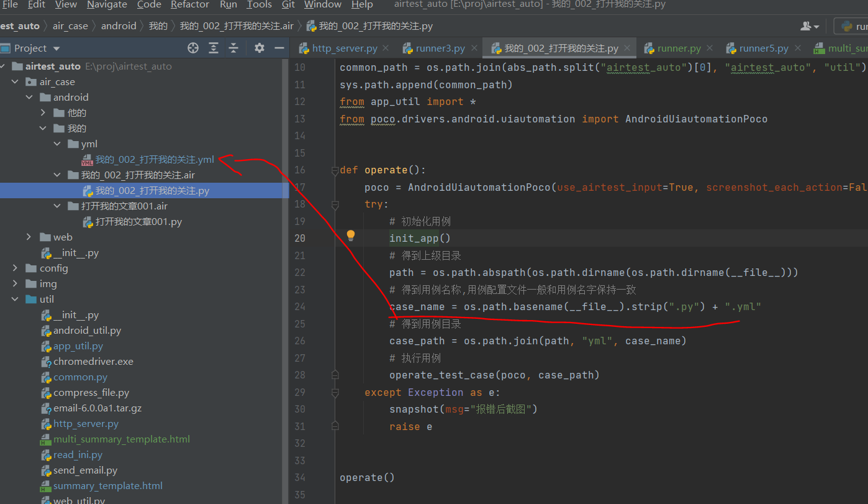Switch to the runner.py editor tab
Image resolution: width=868 pixels, height=504 pixels.
679,48
